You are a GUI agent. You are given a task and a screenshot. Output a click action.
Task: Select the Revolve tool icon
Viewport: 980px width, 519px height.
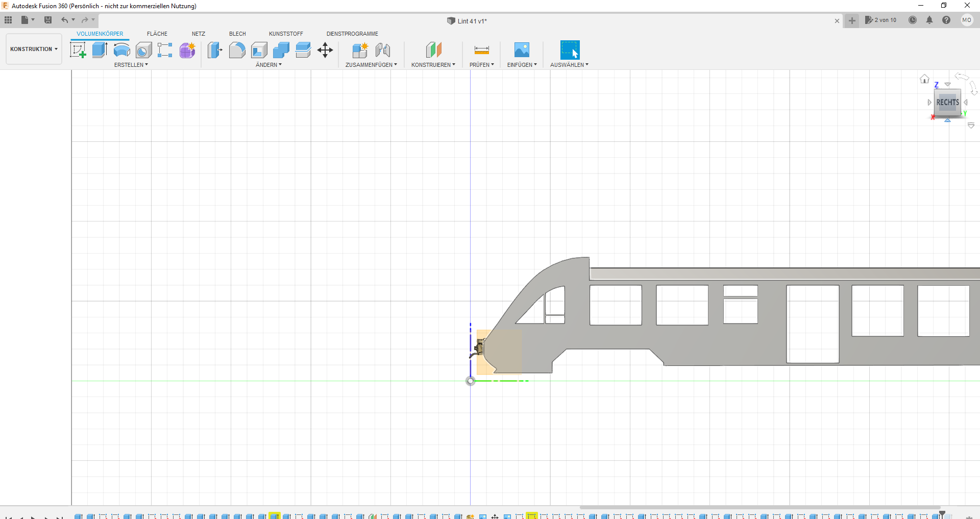click(121, 50)
